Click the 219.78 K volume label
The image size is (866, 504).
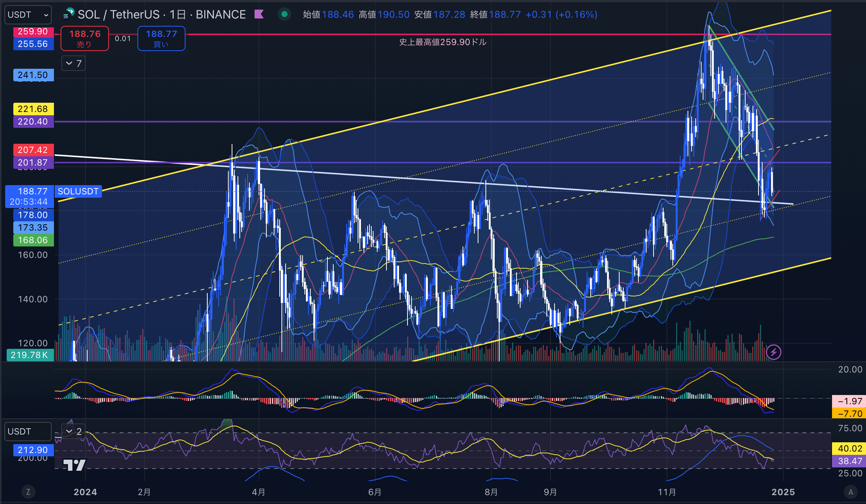[30, 355]
